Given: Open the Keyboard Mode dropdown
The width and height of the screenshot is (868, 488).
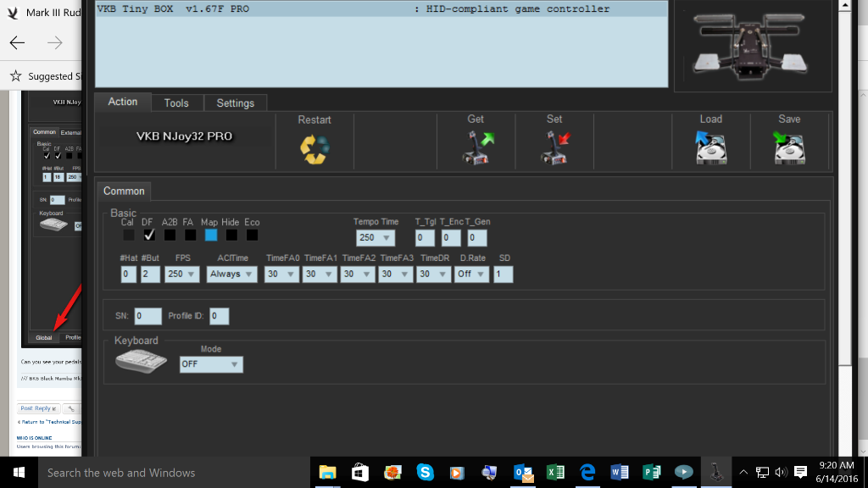Looking at the screenshot, I should coord(211,364).
